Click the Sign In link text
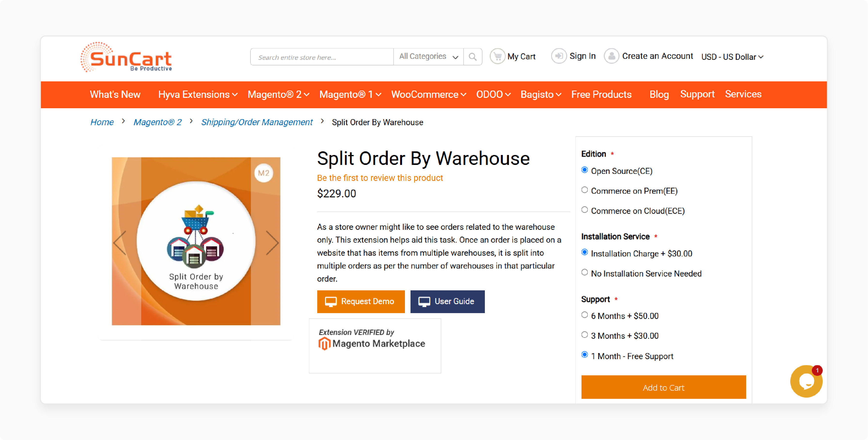868x440 pixels. [582, 56]
